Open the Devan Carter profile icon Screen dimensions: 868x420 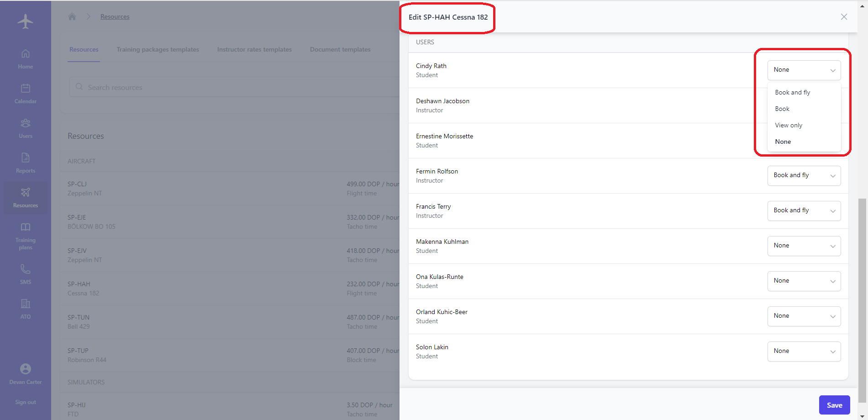pyautogui.click(x=26, y=368)
